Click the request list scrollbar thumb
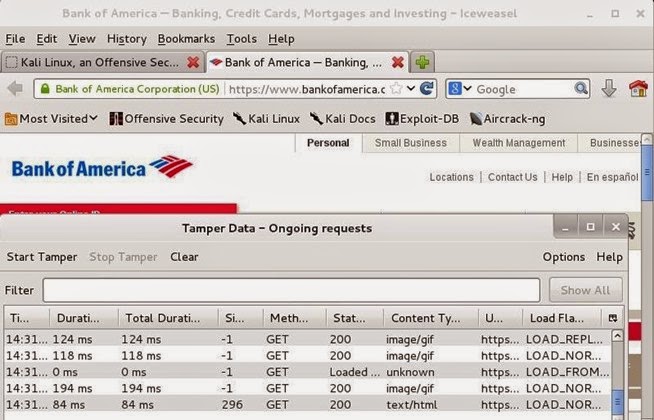Viewport: 654px width, 420px height. point(617,401)
